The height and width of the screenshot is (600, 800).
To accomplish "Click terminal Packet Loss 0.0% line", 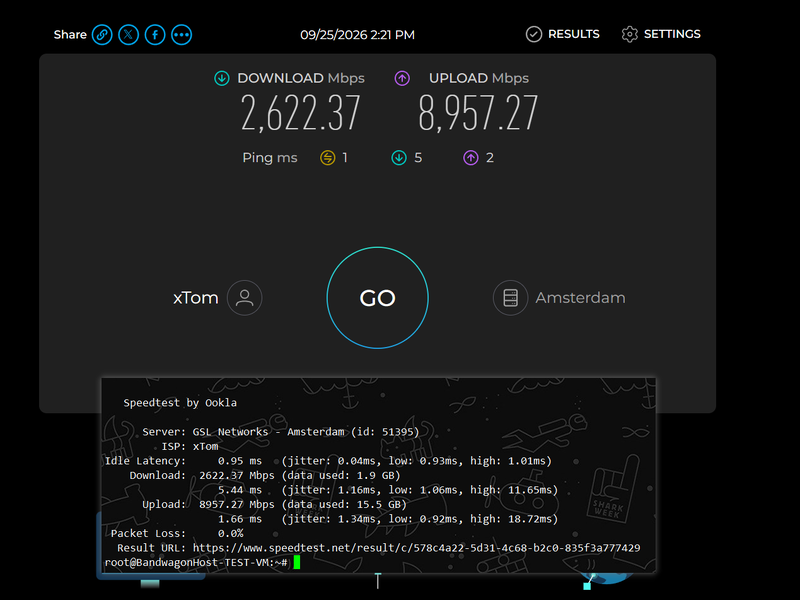I will click(177, 534).
